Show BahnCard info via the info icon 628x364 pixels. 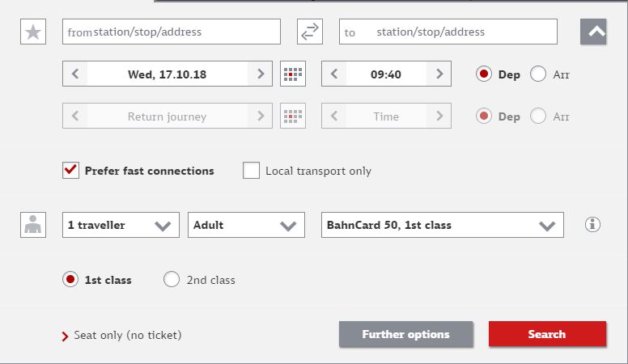pos(592,224)
